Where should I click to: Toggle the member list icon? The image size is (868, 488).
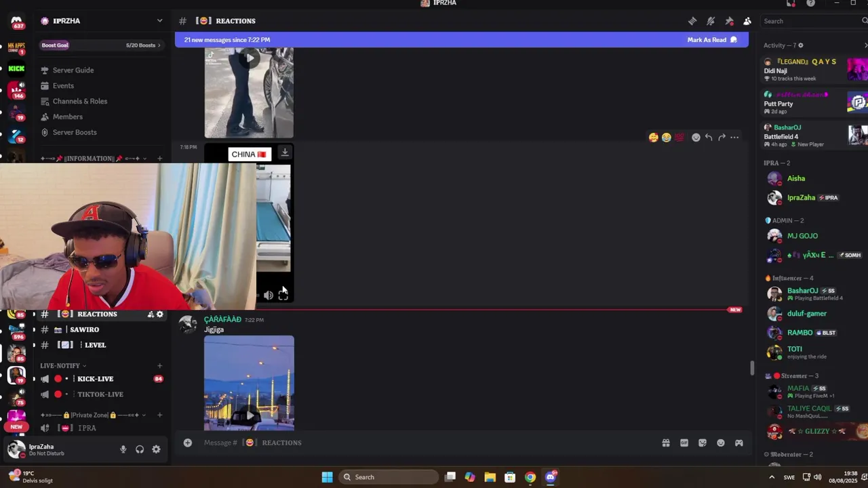point(747,21)
